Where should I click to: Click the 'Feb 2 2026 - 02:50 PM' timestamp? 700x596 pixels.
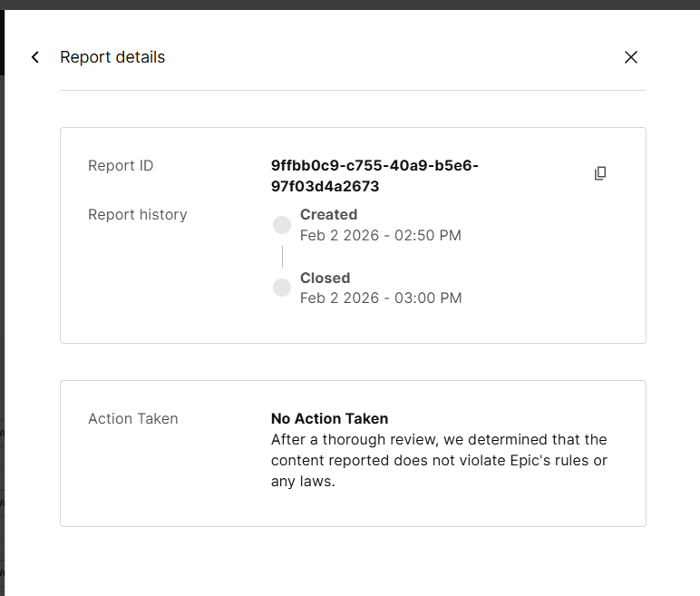[x=380, y=236]
